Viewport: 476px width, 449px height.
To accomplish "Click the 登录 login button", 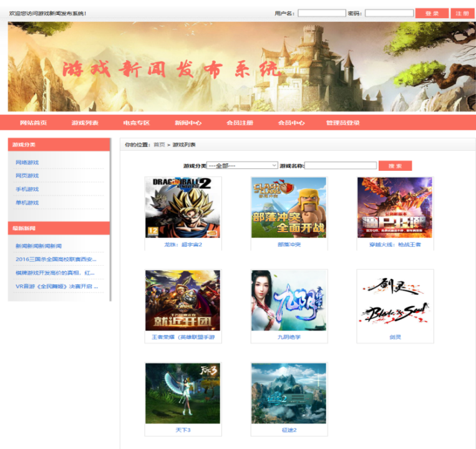I will [432, 13].
